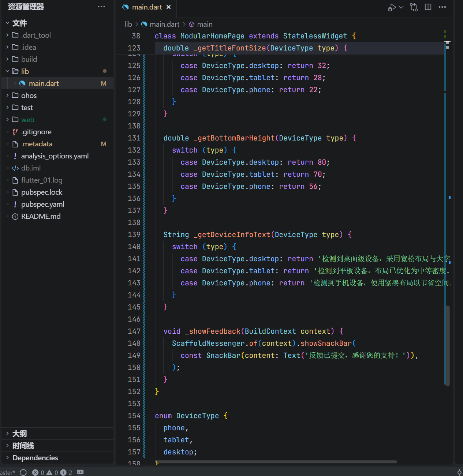Click the exclamation icon beside pubspec.yaml
This screenshot has height=476, width=463.
click(x=15, y=204)
